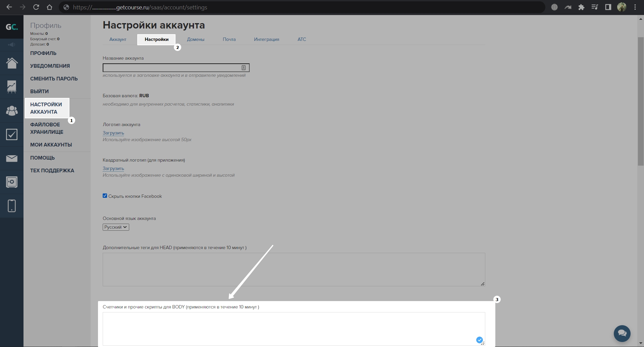
Task: Click the home icon in left sidebar
Action: tap(12, 63)
